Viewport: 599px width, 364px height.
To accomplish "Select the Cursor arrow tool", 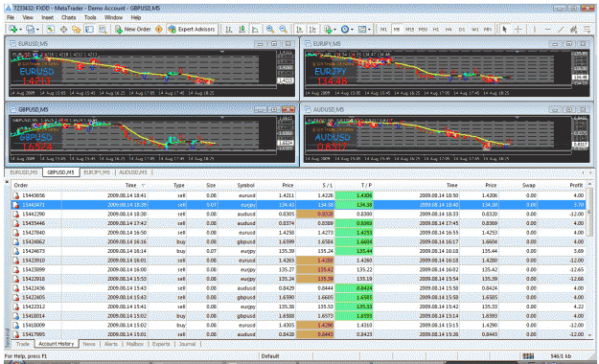I will [505, 30].
